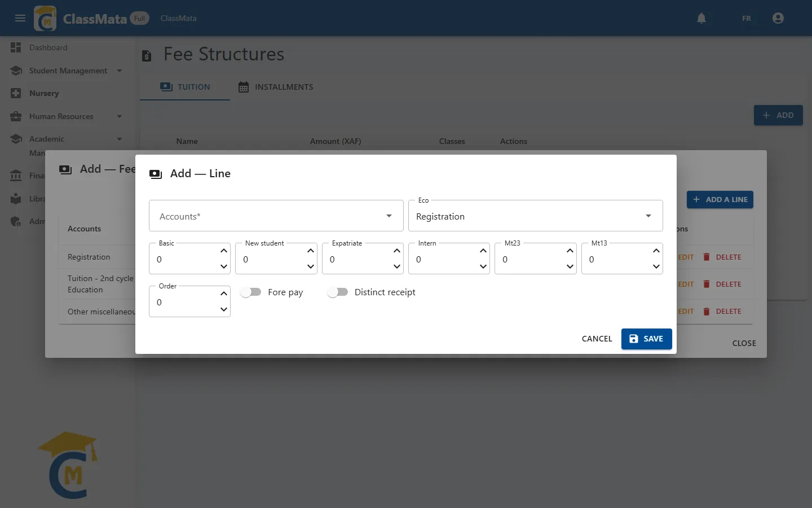Click the Finance bank icon in sidebar
This screenshot has width=812, height=508.
coord(16,176)
